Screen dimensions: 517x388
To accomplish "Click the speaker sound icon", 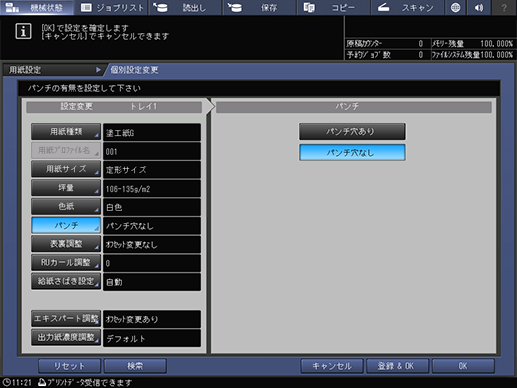I will pos(479,7).
